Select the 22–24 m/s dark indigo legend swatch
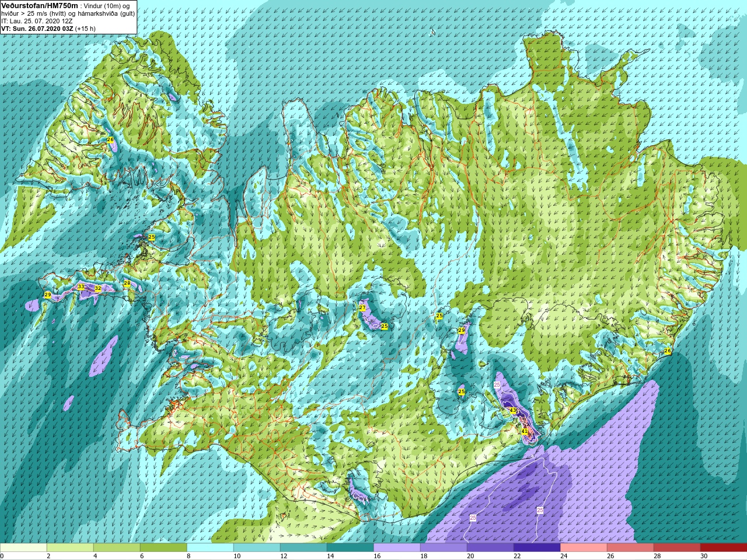747x560 pixels. [x=537, y=547]
